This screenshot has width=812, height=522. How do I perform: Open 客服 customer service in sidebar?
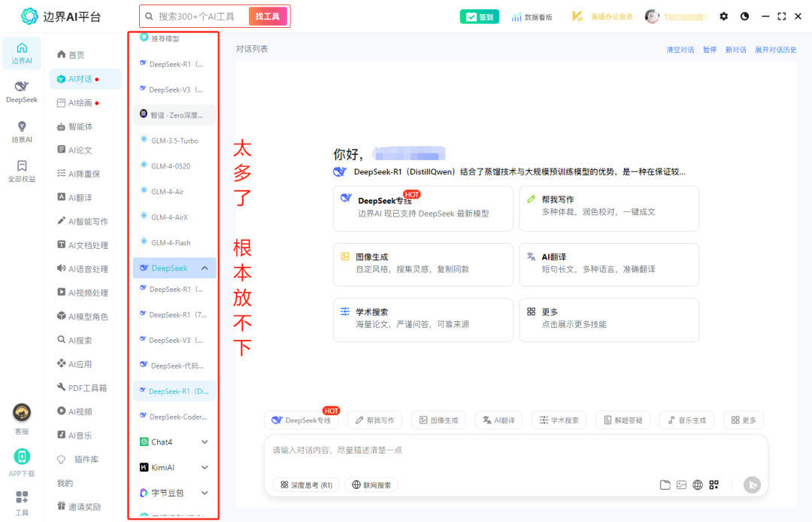click(x=22, y=418)
